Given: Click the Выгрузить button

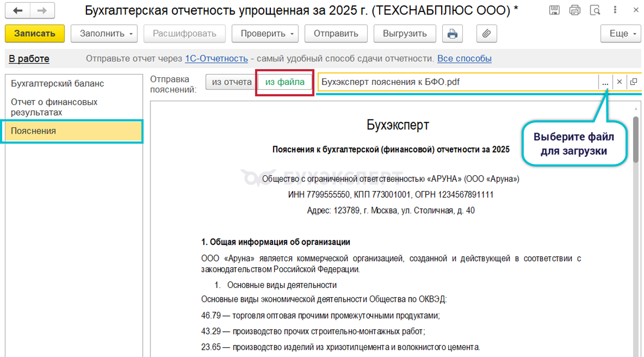Looking at the screenshot, I should tap(404, 34).
